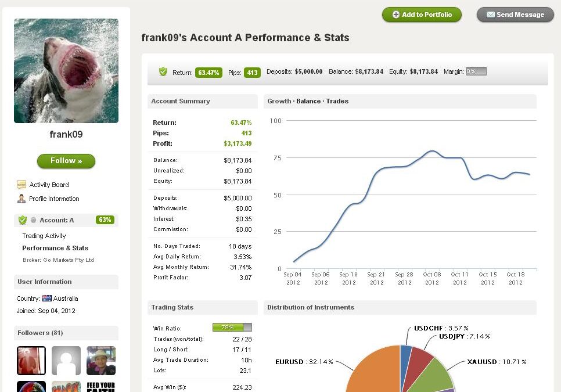Viewport: 561px width, 392px height.
Task: Open the Activity Board link
Action: click(x=49, y=185)
